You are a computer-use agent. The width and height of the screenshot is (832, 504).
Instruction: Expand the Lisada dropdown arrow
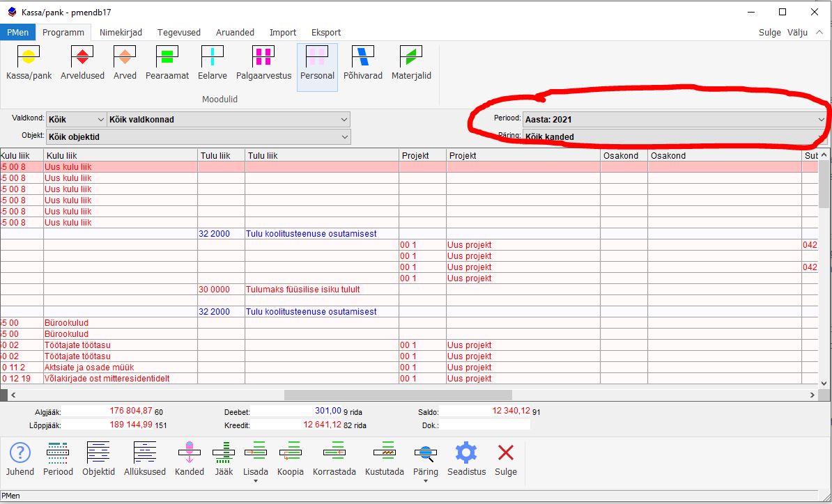[256, 481]
